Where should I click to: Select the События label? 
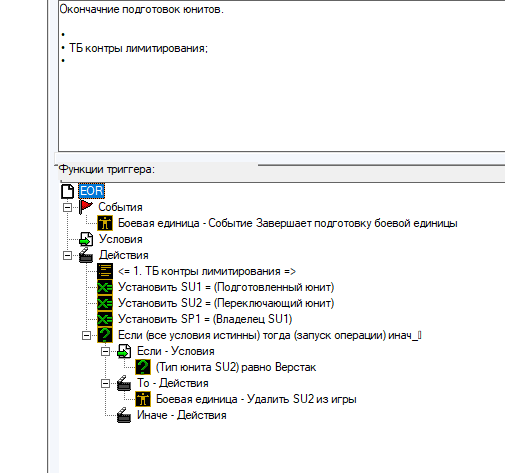(120, 207)
